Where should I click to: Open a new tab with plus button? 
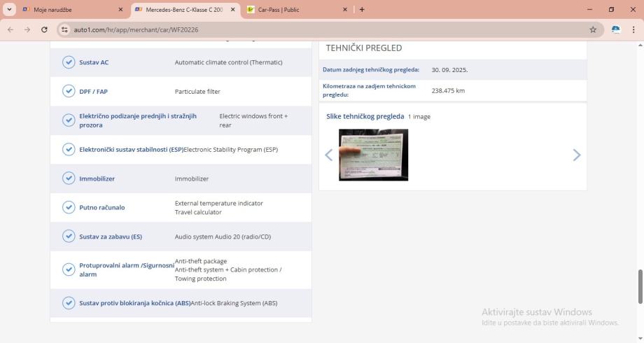362,9
